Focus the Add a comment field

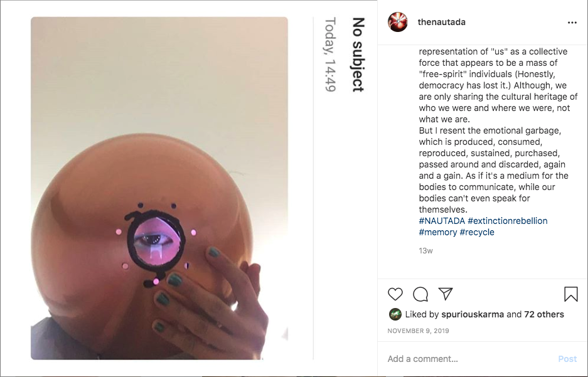469,359
